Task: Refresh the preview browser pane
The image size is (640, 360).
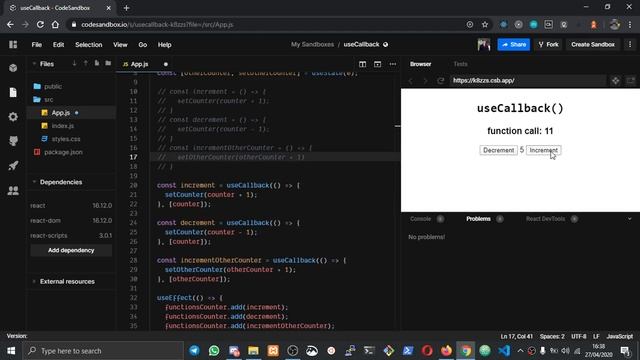Action: 440,80
